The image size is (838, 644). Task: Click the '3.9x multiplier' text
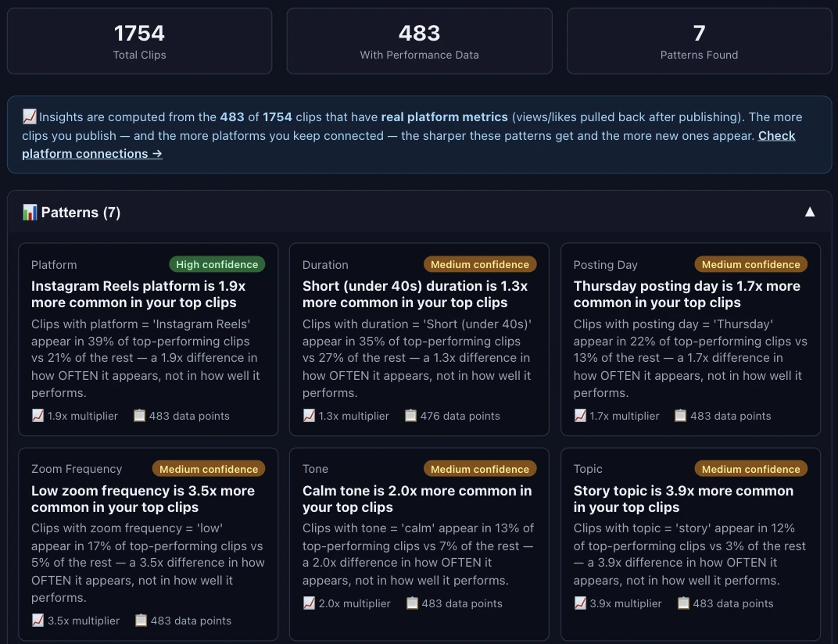(x=625, y=603)
